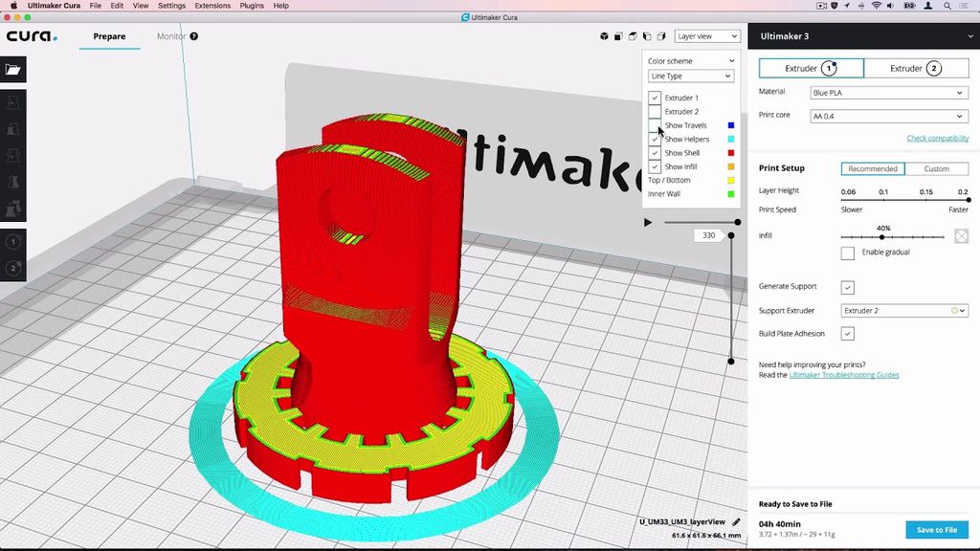Play the layer simulation

648,222
